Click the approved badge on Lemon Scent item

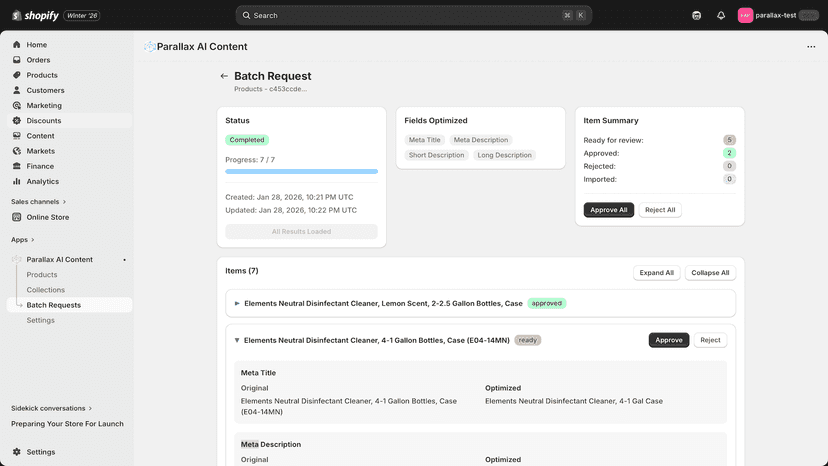pyautogui.click(x=547, y=303)
